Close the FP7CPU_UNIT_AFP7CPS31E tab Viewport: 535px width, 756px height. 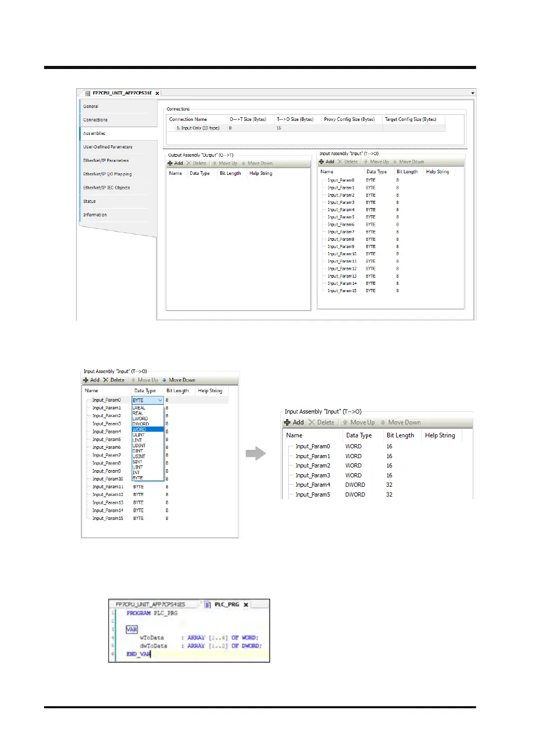click(157, 93)
